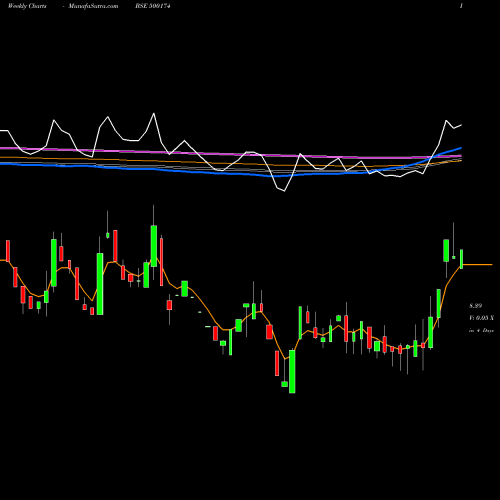The width and height of the screenshot is (500, 500).
Task: Select the '8.39' price value
Action: click(x=475, y=306)
